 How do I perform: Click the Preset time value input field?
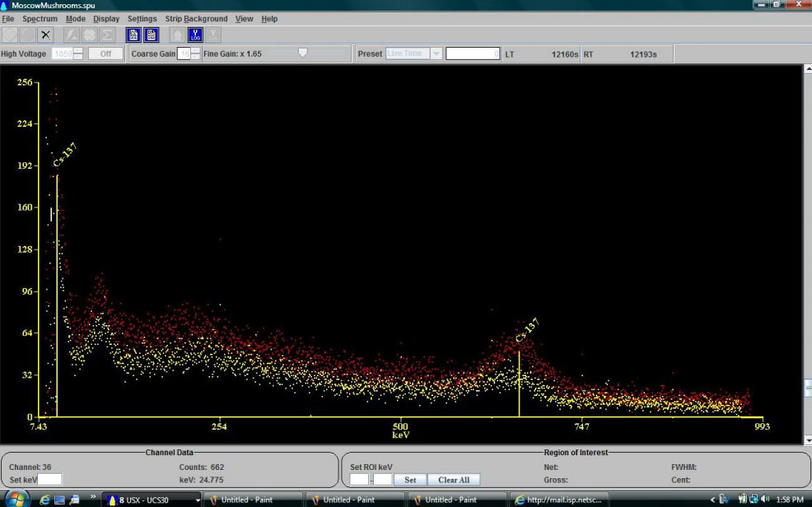tap(473, 53)
